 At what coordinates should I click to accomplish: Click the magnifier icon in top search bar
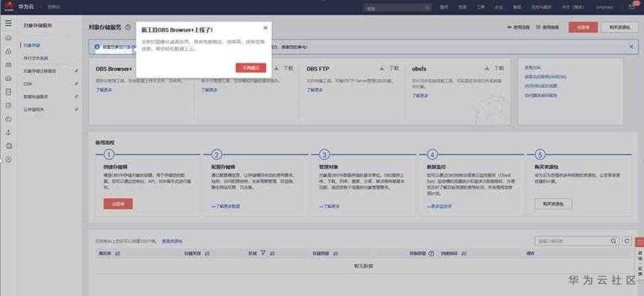pyautogui.click(x=427, y=8)
